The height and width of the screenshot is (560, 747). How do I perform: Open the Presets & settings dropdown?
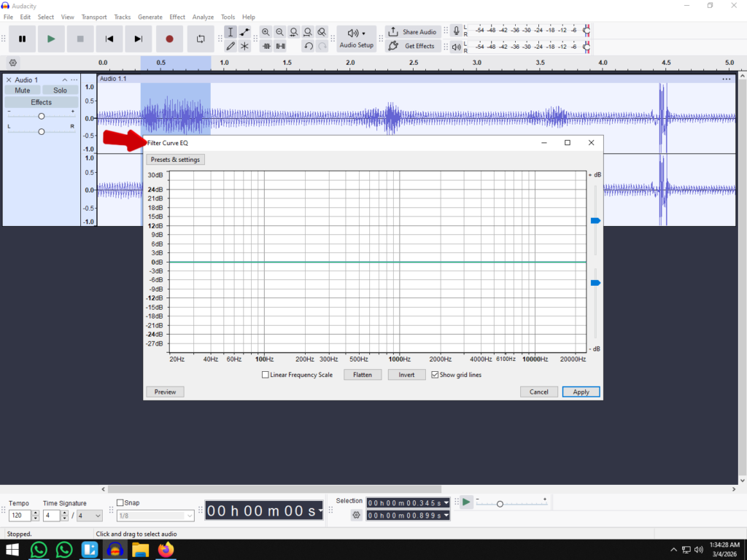pyautogui.click(x=175, y=160)
